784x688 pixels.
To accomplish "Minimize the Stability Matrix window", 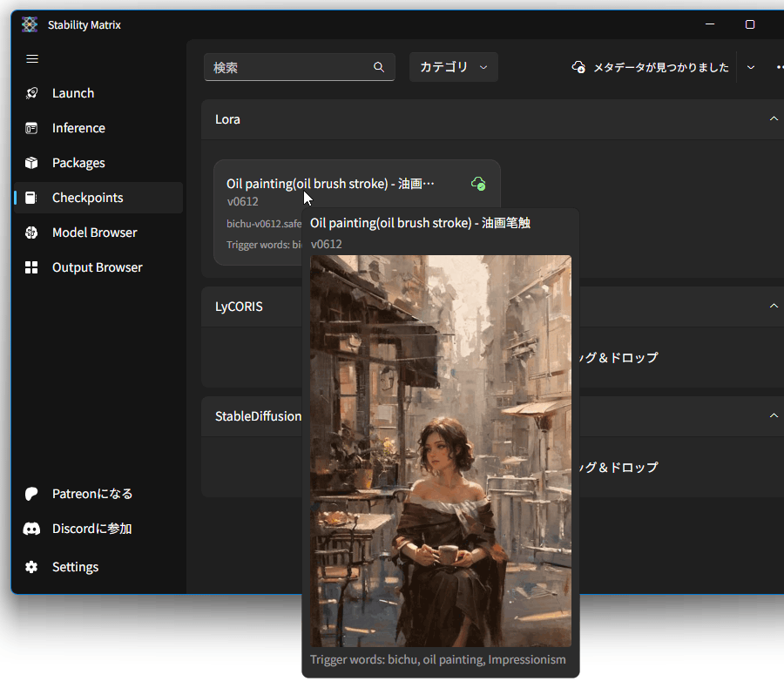I will [x=710, y=24].
